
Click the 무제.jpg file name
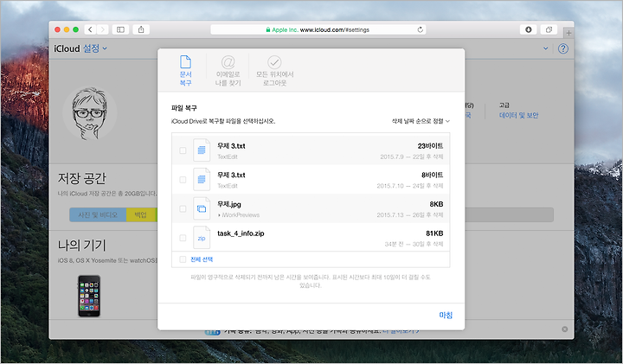pos(228,204)
